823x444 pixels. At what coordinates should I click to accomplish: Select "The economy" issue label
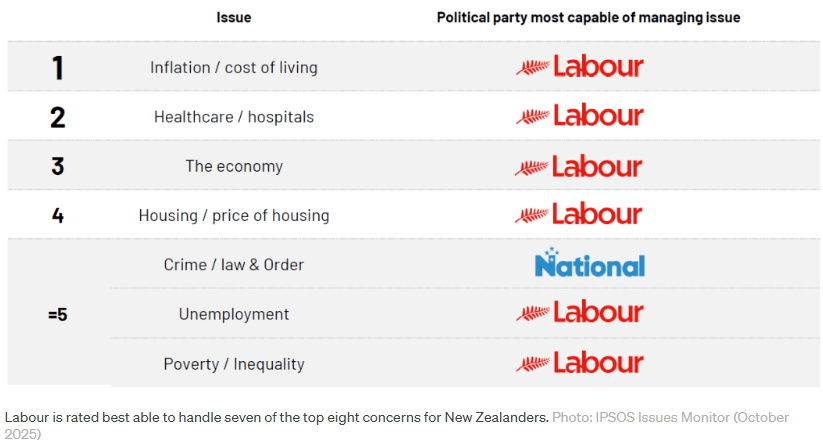pos(234,166)
